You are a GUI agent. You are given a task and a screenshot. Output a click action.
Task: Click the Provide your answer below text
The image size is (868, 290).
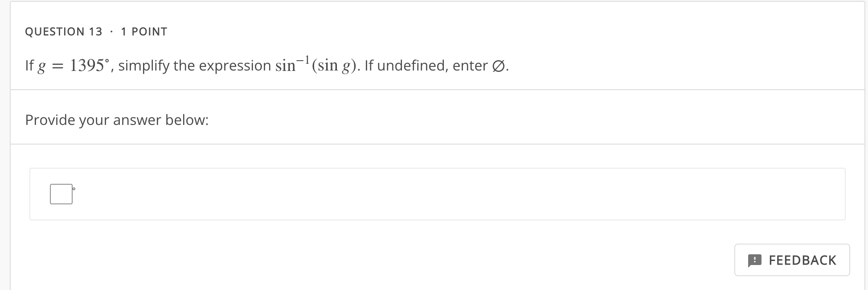(117, 120)
